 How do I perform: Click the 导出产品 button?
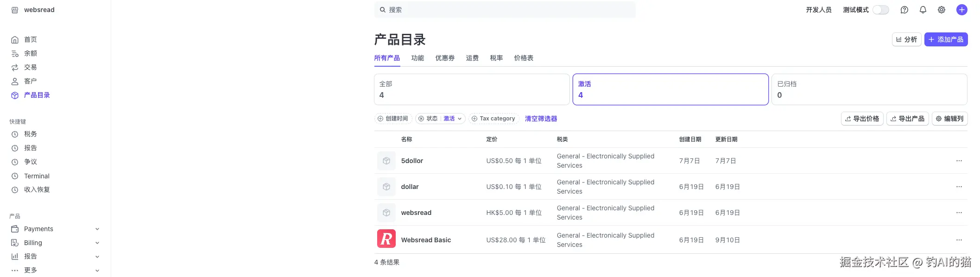(907, 119)
